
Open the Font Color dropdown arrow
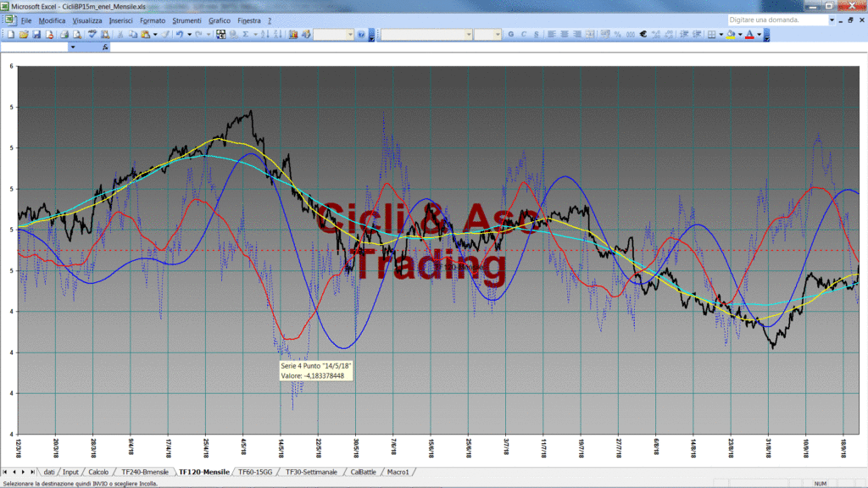[759, 34]
